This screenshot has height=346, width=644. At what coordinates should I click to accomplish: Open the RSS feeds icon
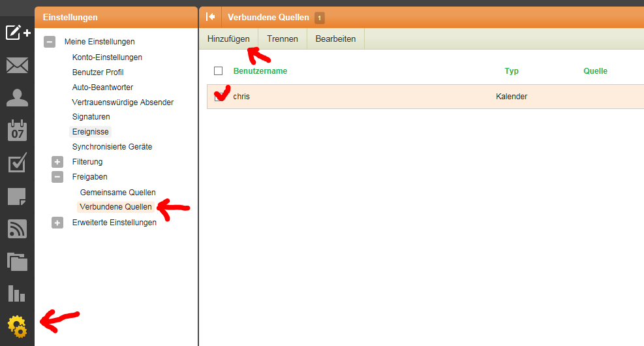coord(17,228)
